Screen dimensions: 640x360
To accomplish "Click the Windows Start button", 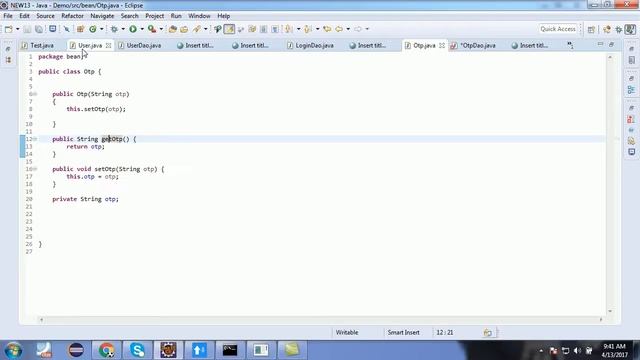I will coord(13,350).
